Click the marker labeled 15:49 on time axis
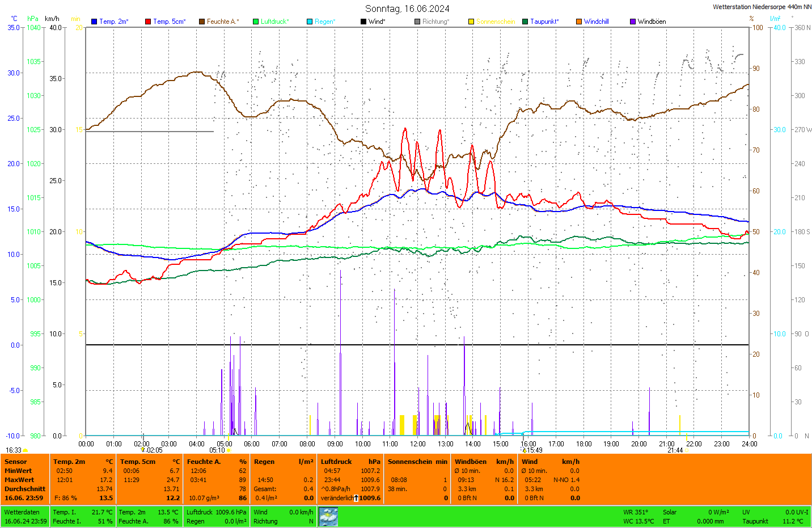 point(525,450)
